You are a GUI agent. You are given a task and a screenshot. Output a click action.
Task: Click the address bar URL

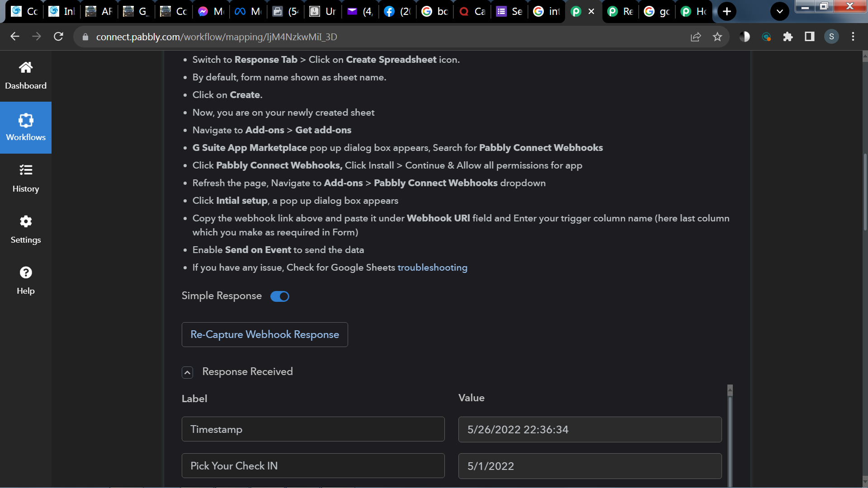(217, 37)
